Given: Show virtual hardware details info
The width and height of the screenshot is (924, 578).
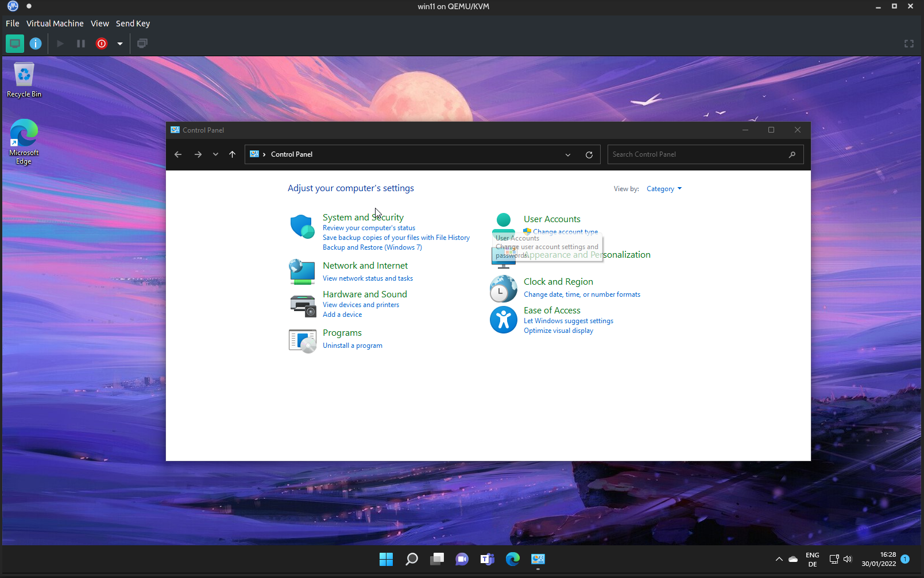Looking at the screenshot, I should 36,44.
